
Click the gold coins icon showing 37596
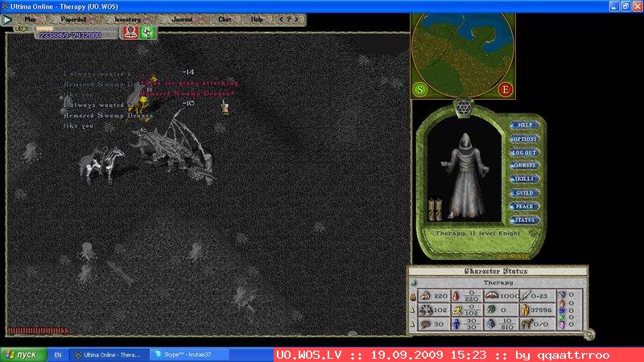(525, 310)
